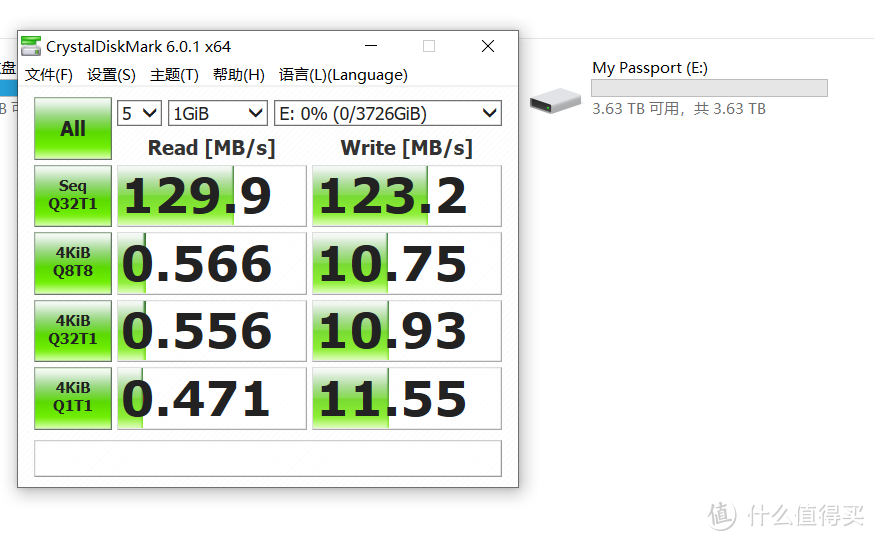Select 4KiB Q32T1 read value 0.556

212,331
